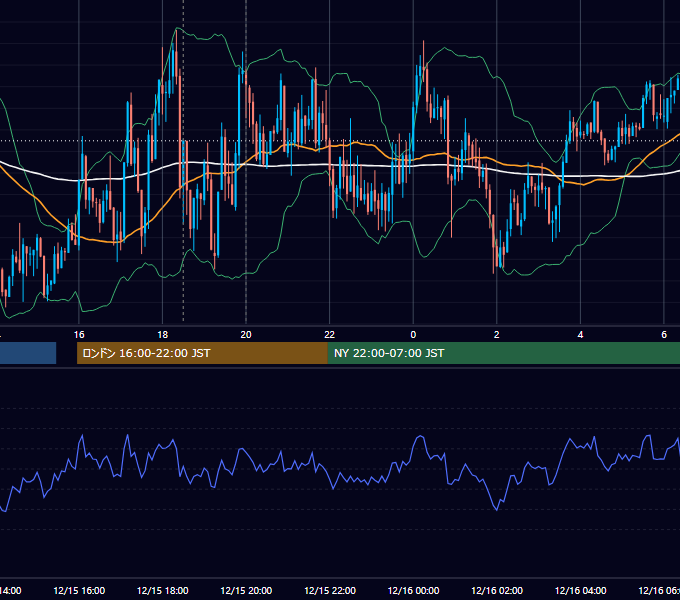Click the 12/16 02:00 date label

(x=497, y=591)
